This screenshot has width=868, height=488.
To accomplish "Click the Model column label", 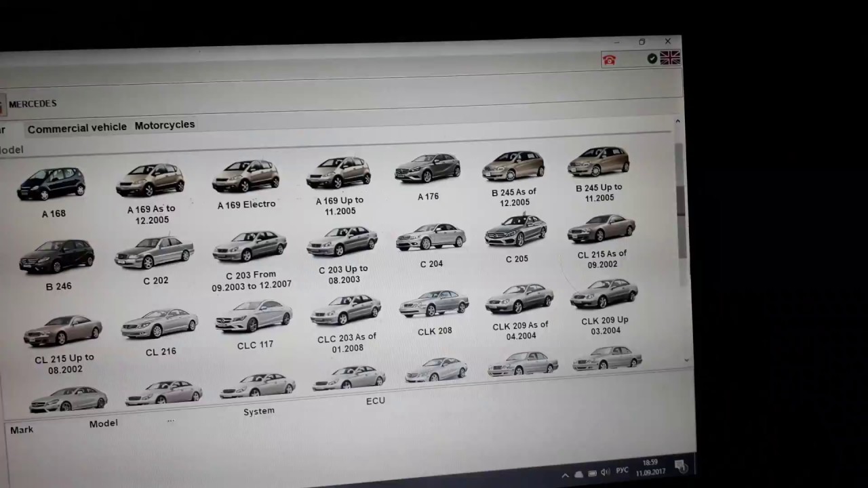I will coord(103,424).
